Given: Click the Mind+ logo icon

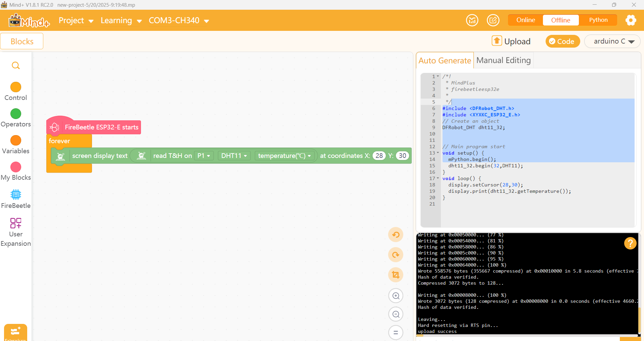Looking at the screenshot, I should [x=29, y=20].
